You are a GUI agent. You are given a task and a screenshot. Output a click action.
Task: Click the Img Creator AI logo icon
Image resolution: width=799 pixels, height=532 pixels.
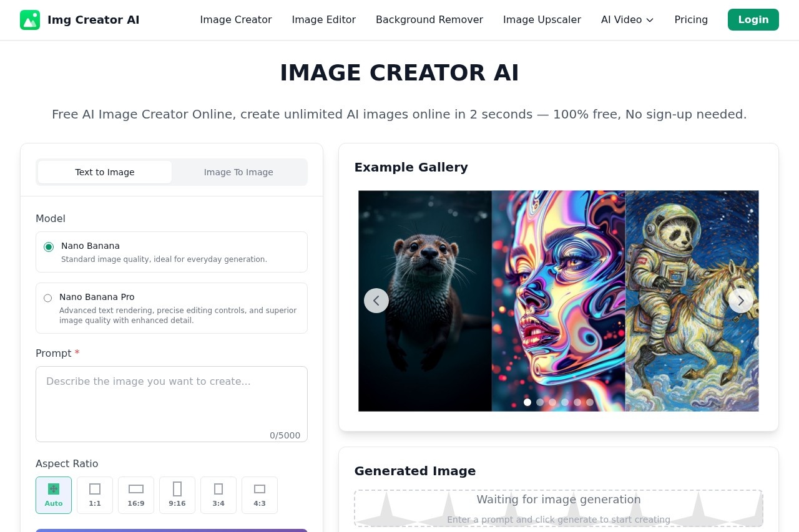click(x=30, y=19)
